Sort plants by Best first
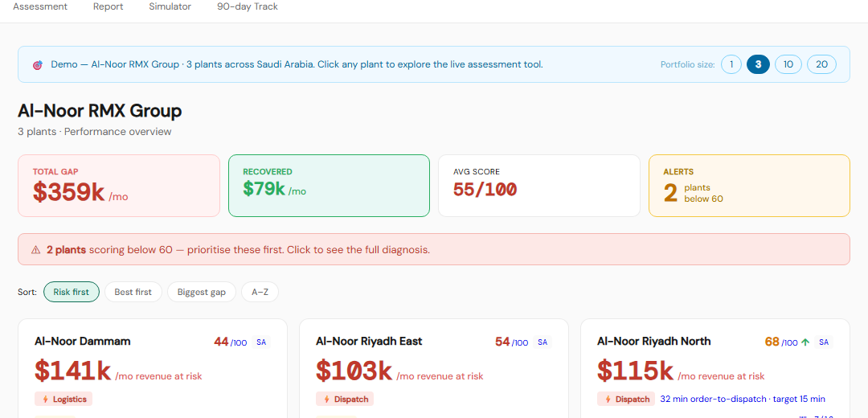868x418 pixels. click(x=133, y=292)
